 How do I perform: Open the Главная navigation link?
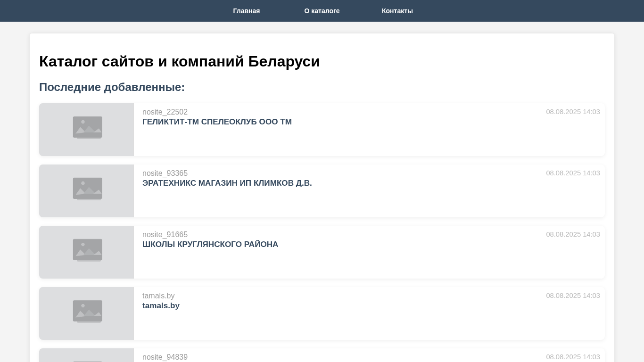tap(246, 11)
